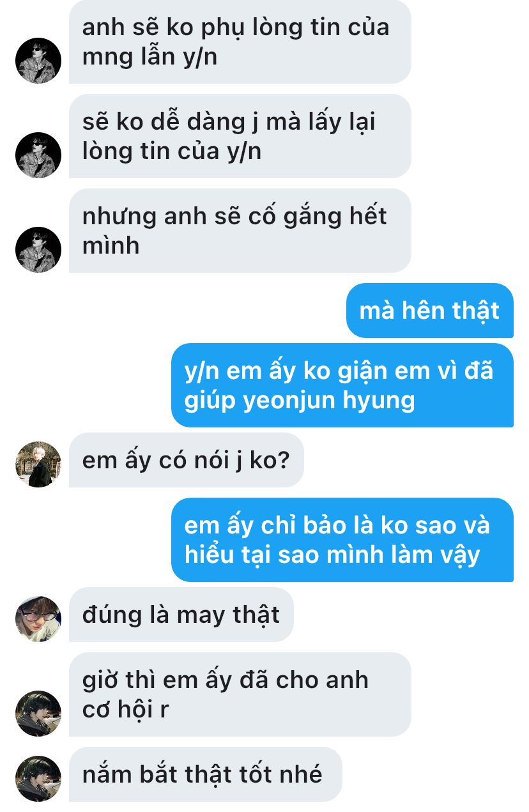Image resolution: width=529 pixels, height=812 pixels.
Task: Tap the 'nắm bắt thật tốt nhé' message bubble
Action: [x=206, y=774]
